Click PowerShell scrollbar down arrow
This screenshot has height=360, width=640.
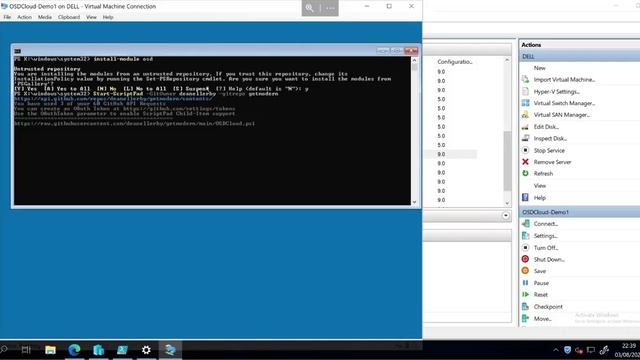point(414,202)
